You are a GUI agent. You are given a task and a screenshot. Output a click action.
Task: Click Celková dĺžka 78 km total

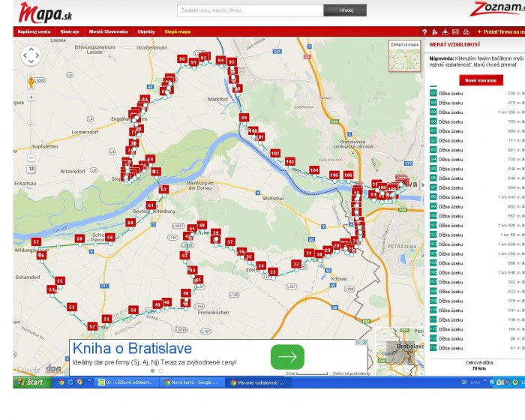pos(479,365)
